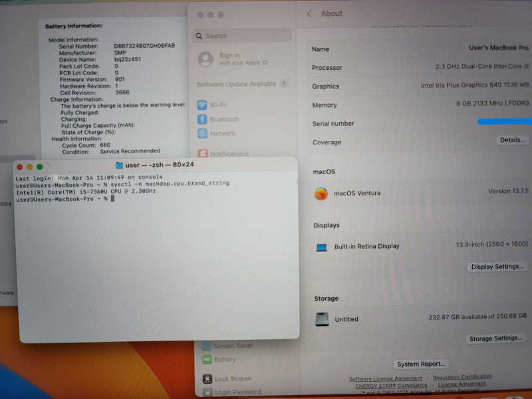Open Storage Settings button

(x=495, y=338)
